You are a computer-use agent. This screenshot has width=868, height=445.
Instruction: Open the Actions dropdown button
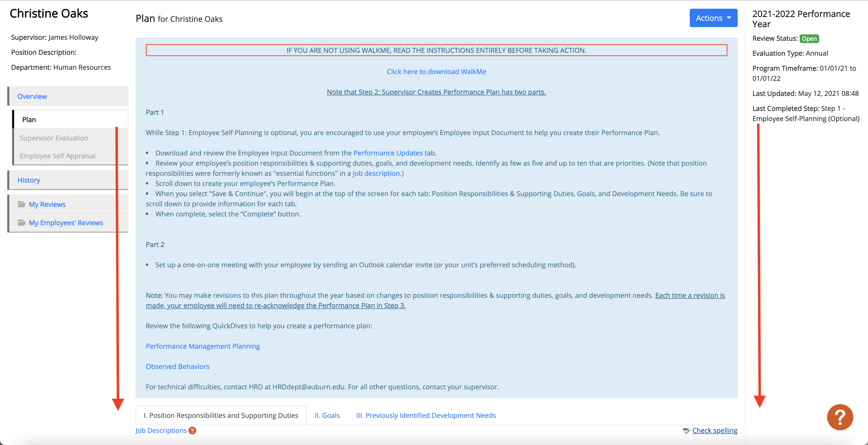(713, 18)
